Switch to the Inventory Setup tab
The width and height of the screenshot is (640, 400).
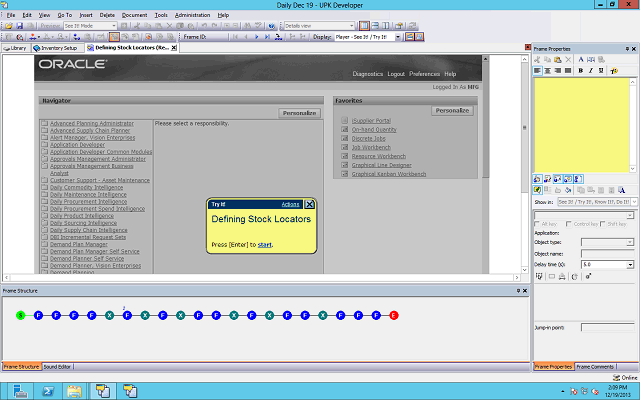tap(56, 48)
